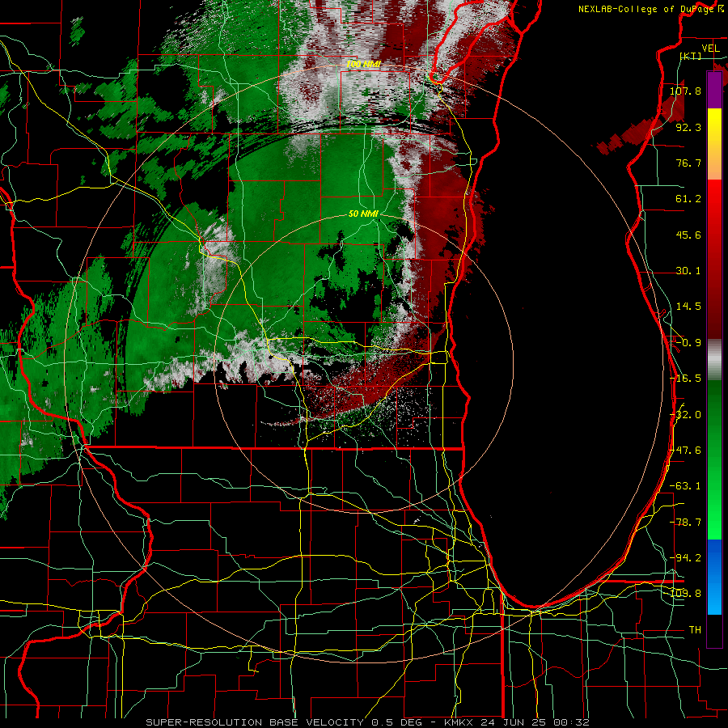Pick the gray segment of the velocity scale
Image resolution: width=728 pixels, height=728 pixels.
click(714, 360)
